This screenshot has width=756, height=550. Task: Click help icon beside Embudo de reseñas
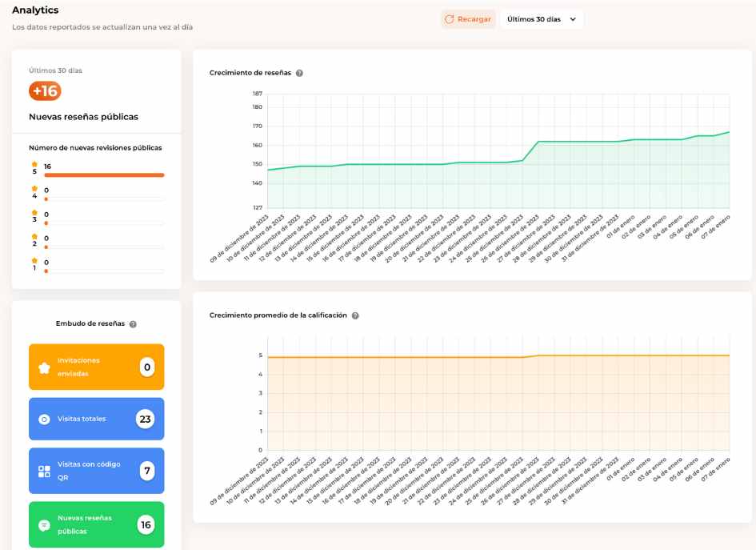click(133, 324)
